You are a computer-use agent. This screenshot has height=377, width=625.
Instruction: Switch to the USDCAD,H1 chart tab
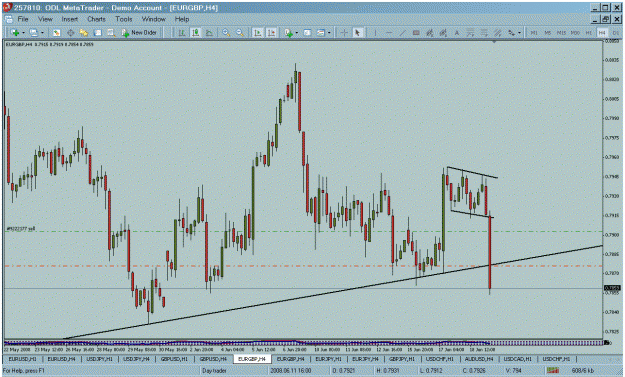point(518,359)
